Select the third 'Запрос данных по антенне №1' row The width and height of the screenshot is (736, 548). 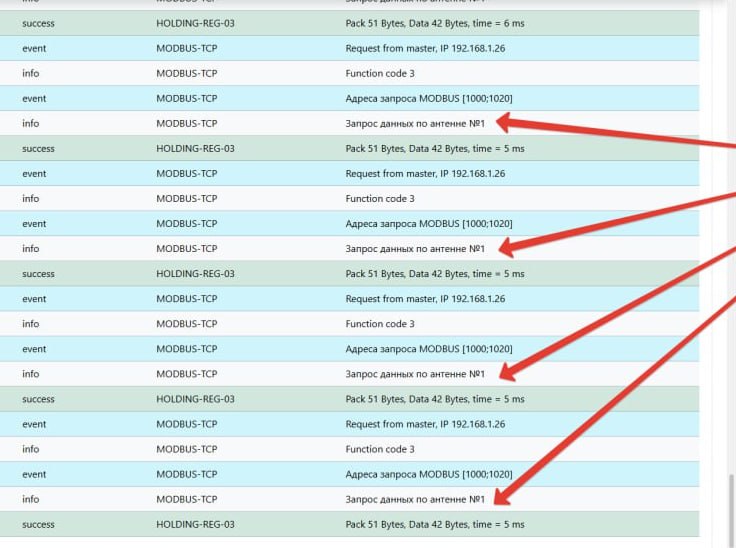point(415,374)
